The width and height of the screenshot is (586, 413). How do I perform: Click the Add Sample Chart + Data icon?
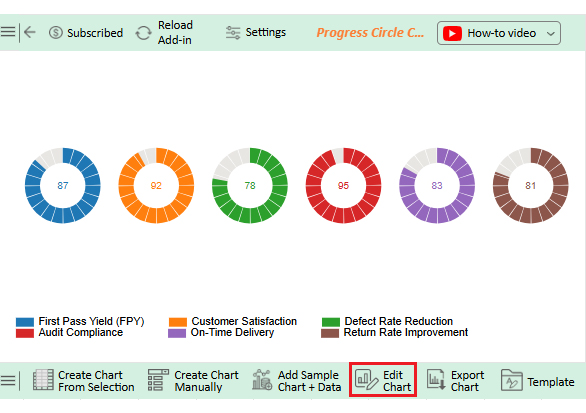tap(262, 380)
